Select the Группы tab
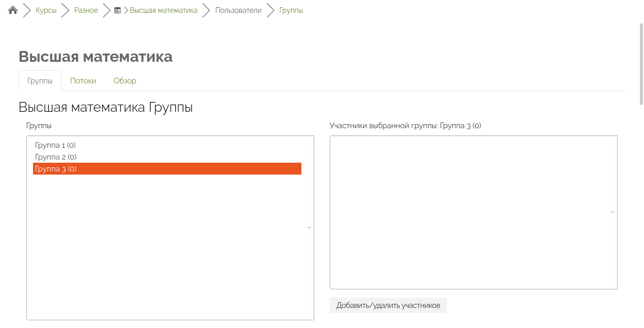644x328 pixels. [40, 81]
